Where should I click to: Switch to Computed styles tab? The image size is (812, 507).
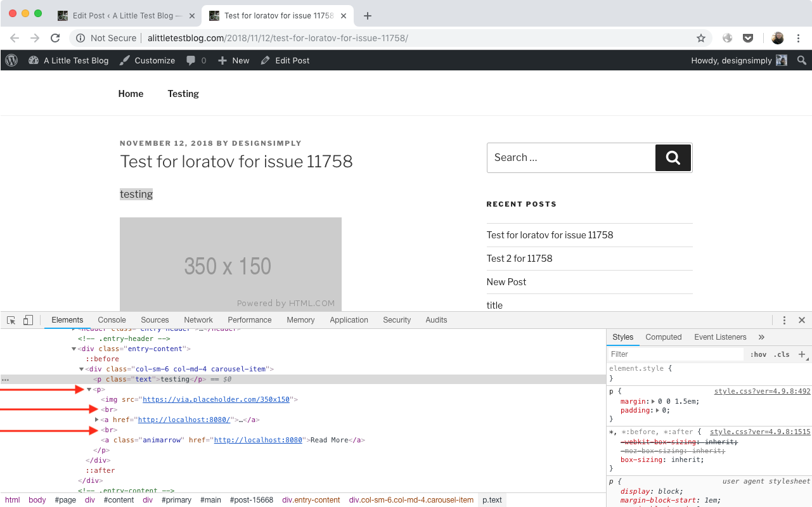pos(663,337)
